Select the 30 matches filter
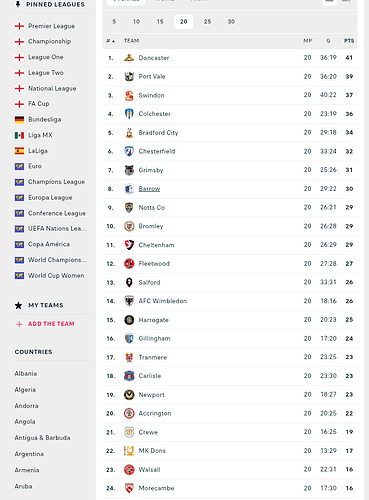This screenshot has height=500, width=369. point(231,22)
